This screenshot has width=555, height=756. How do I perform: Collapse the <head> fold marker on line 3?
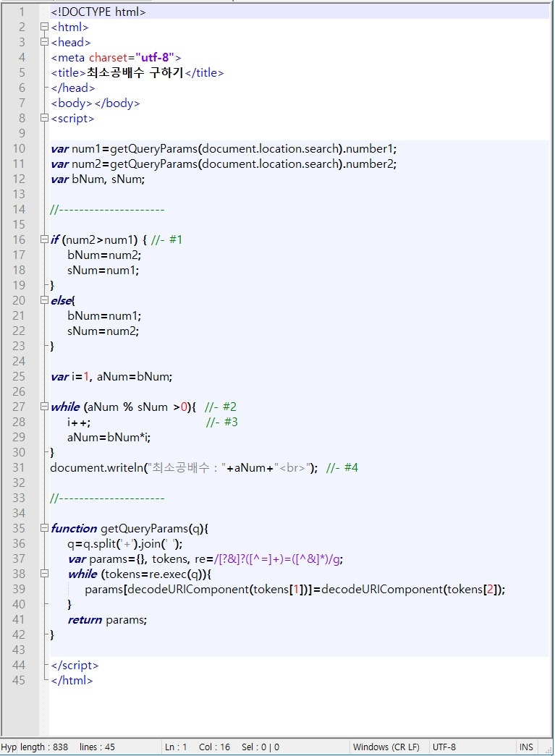(44, 42)
